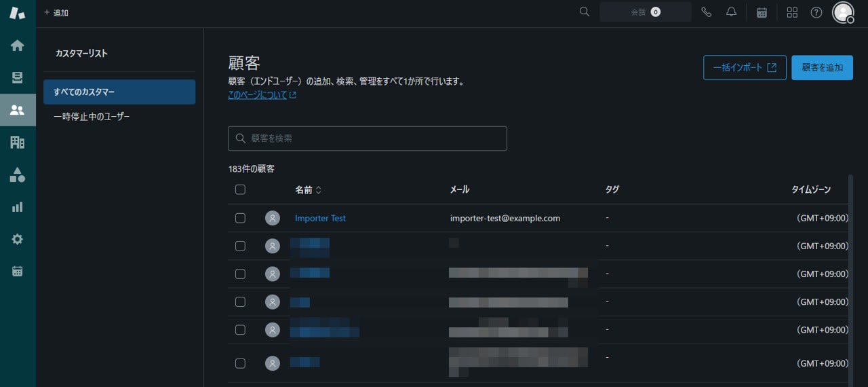The image size is (868, 387).
Task: Open Reporting via the bar chart icon
Action: (18, 207)
